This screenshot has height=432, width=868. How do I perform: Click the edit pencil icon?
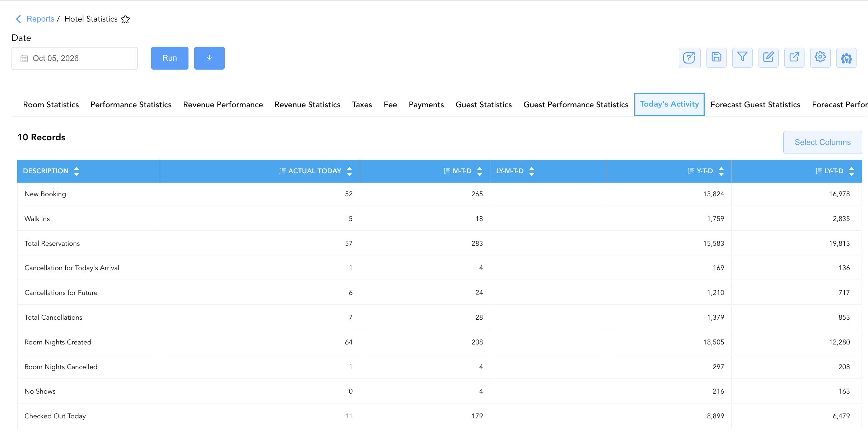(x=768, y=58)
